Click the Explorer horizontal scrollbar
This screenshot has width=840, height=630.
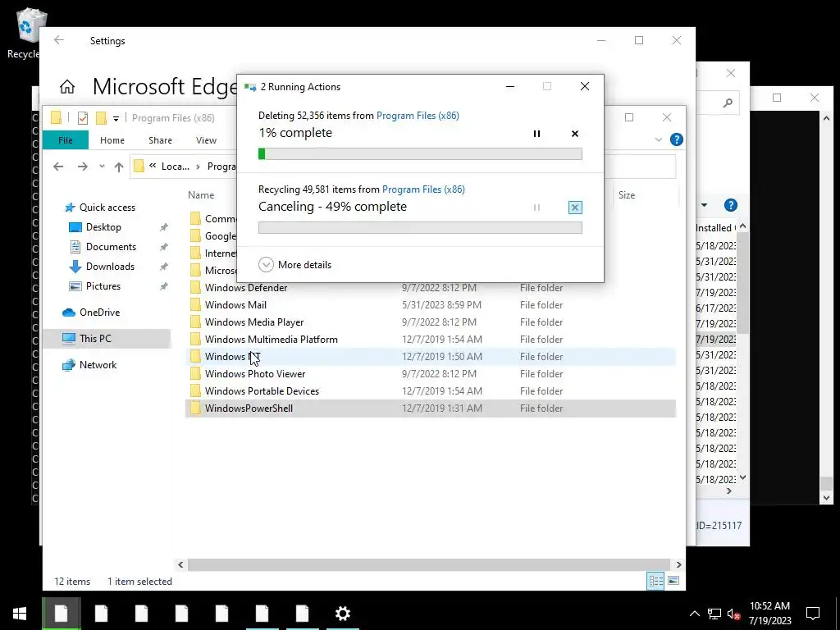(x=428, y=564)
